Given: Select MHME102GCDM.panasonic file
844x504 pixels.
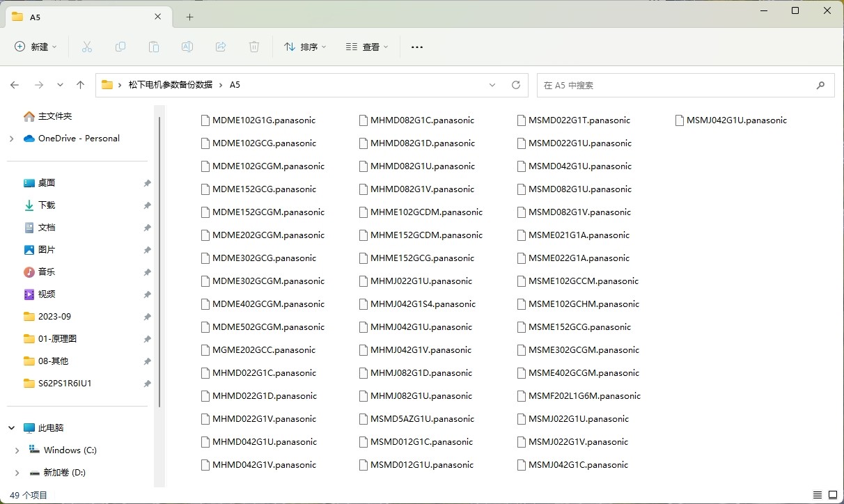Looking at the screenshot, I should click(x=421, y=212).
